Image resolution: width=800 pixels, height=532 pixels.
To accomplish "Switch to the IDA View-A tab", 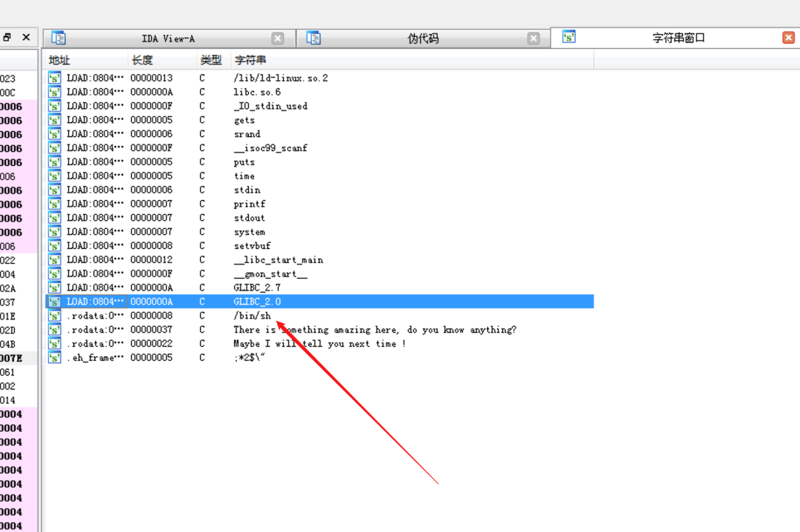I will 168,39.
